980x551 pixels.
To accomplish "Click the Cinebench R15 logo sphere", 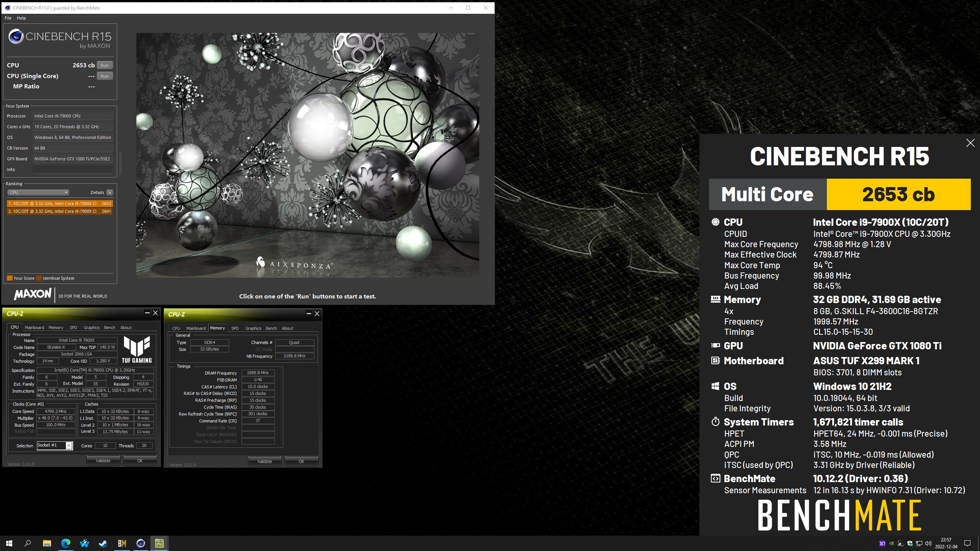I will coord(16,36).
